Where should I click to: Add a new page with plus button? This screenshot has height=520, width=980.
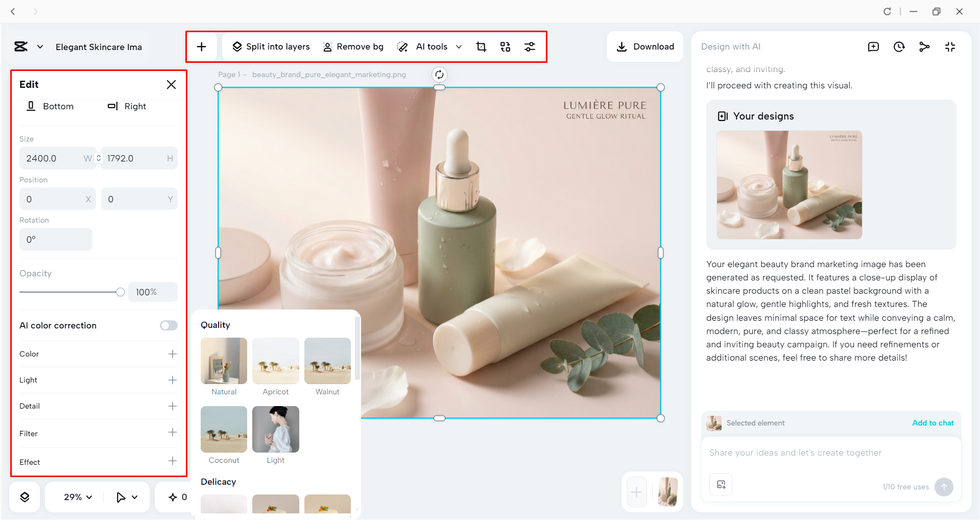636,492
